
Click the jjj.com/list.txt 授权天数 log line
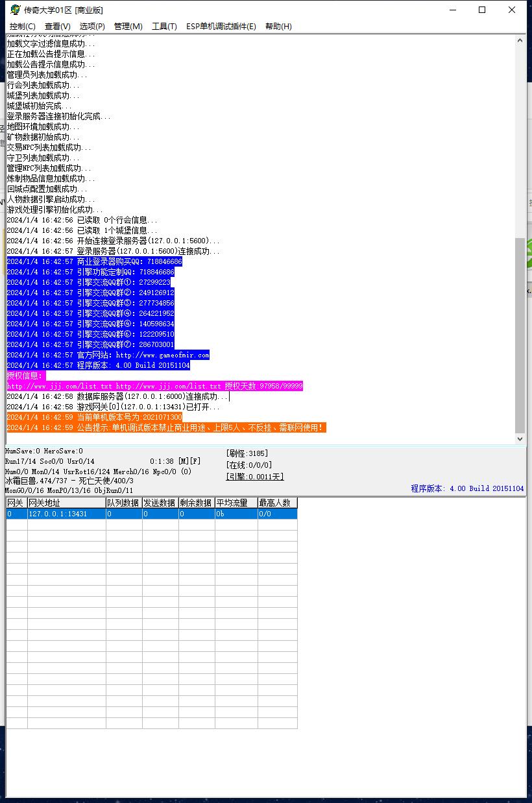154,386
